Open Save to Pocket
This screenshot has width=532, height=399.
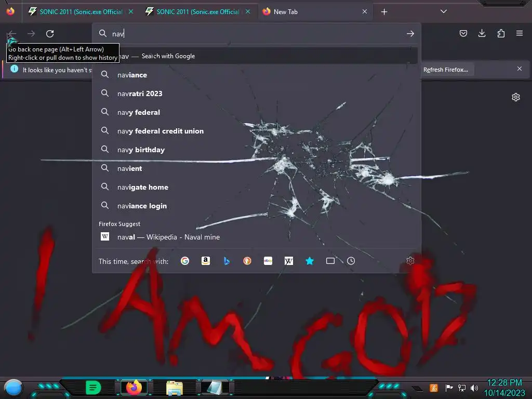[x=463, y=33]
